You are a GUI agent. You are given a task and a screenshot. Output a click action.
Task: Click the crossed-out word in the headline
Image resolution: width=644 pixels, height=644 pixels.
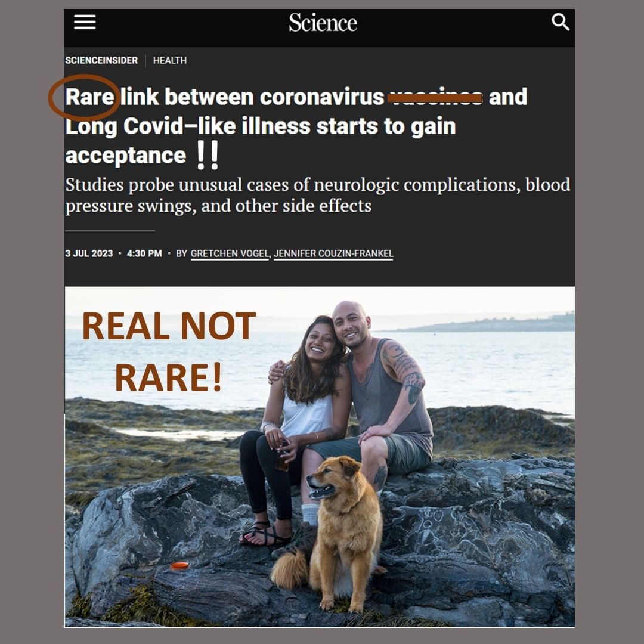(435, 97)
